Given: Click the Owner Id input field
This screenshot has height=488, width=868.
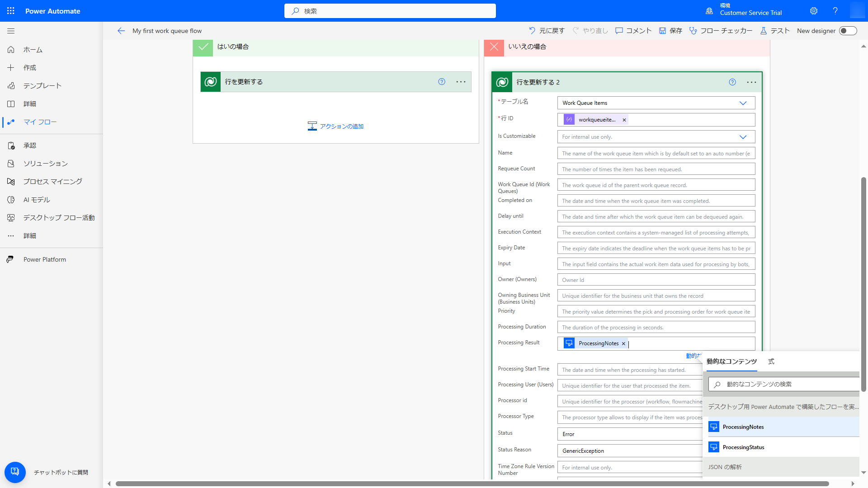Looking at the screenshot, I should pyautogui.click(x=656, y=280).
